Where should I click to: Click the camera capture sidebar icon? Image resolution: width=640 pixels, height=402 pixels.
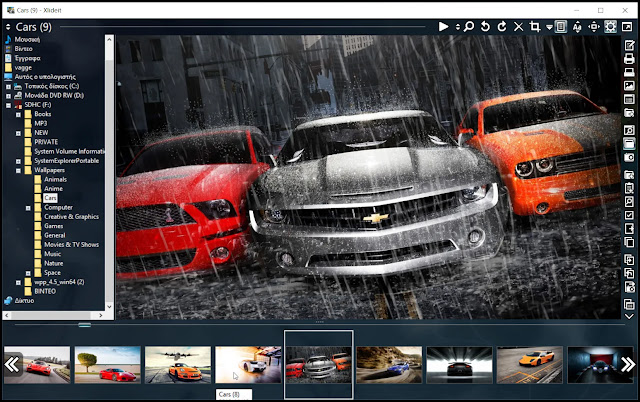(x=629, y=157)
